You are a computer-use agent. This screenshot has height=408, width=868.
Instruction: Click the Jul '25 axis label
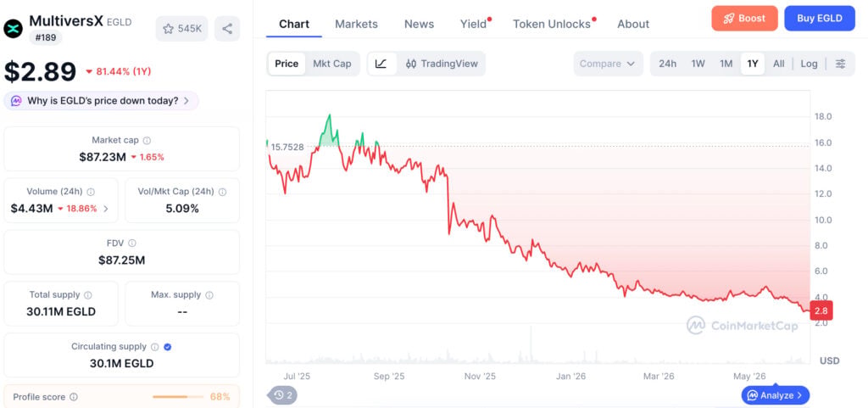pyautogui.click(x=297, y=377)
